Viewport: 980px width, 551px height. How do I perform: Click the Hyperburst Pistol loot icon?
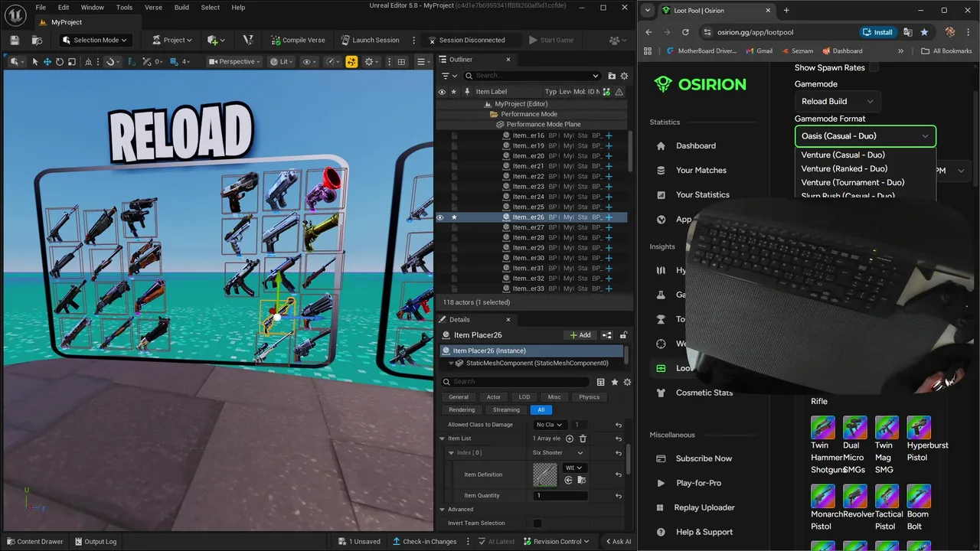(x=919, y=427)
